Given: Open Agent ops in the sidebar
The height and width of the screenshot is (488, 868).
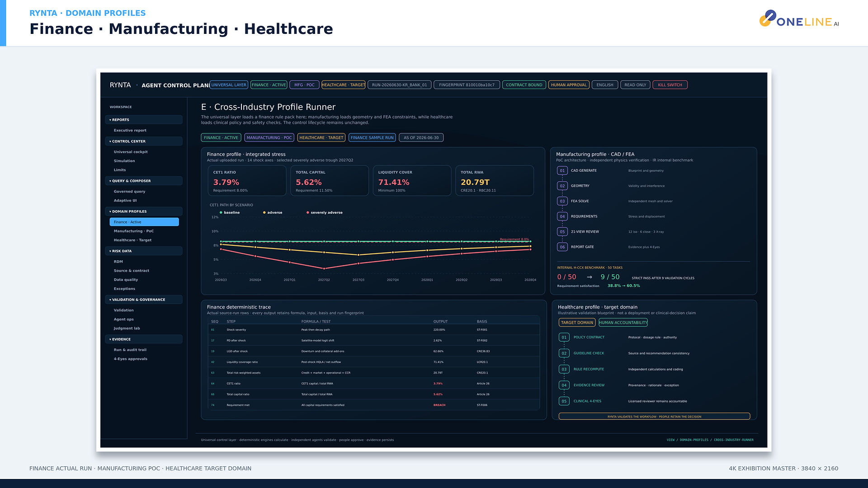Looking at the screenshot, I should tap(124, 319).
